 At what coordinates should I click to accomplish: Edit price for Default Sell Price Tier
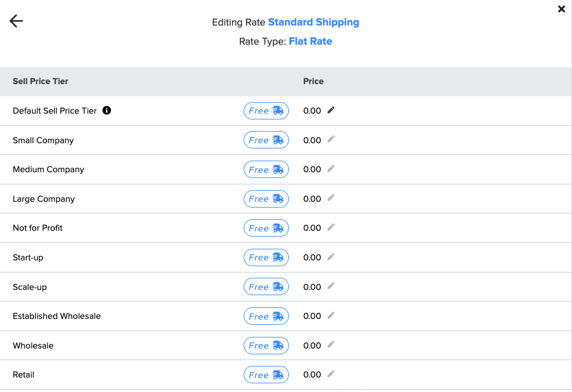coord(331,110)
